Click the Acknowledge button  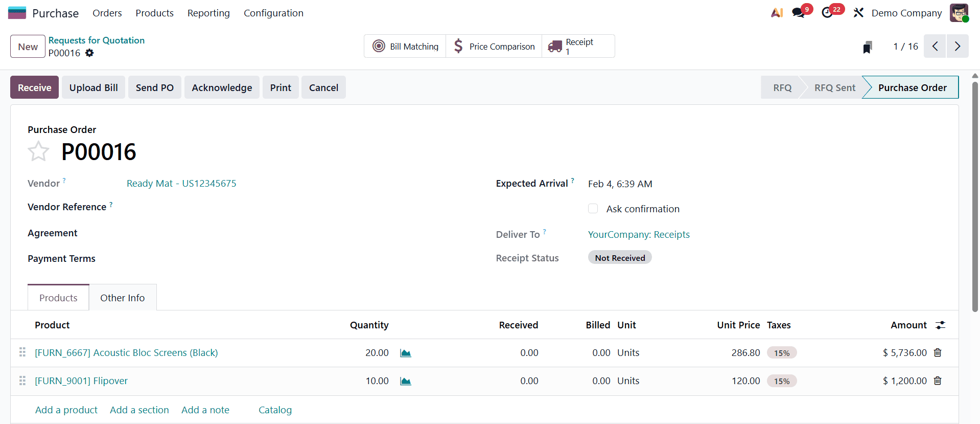(x=222, y=87)
